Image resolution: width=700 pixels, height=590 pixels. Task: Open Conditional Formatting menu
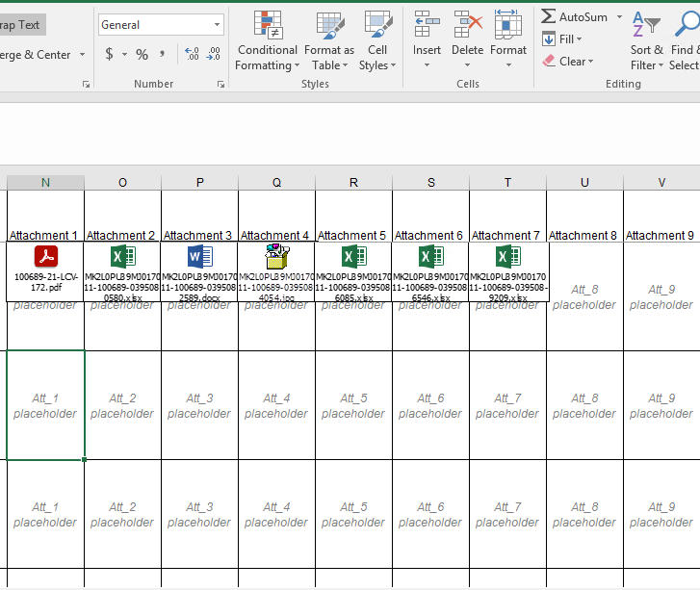(x=267, y=41)
